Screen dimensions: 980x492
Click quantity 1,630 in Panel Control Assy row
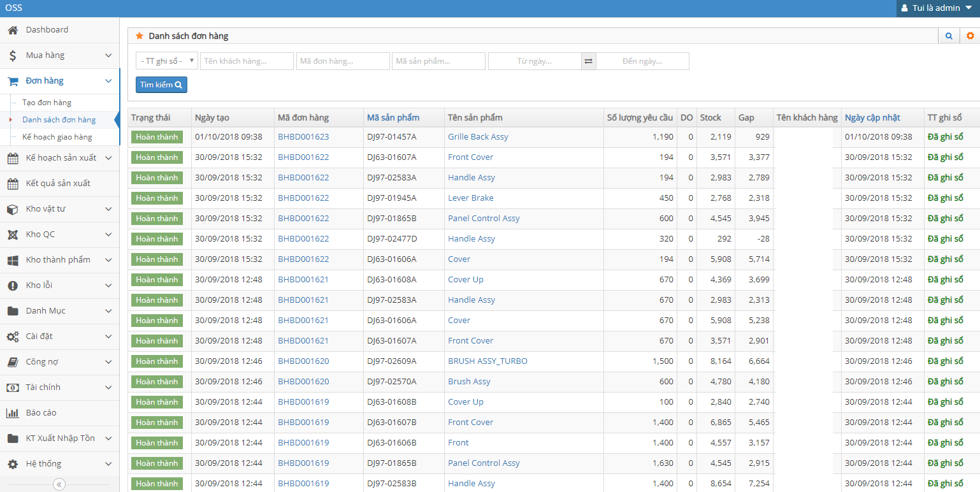[x=663, y=463]
